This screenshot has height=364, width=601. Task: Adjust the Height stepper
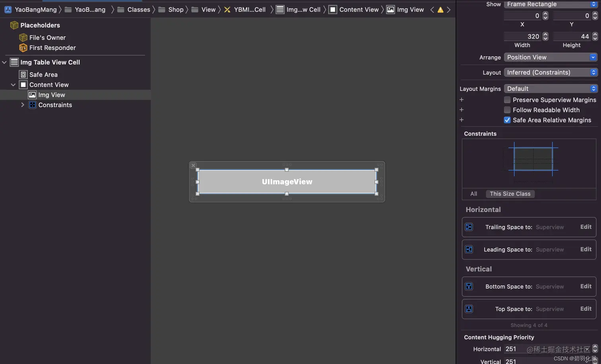coord(595,37)
